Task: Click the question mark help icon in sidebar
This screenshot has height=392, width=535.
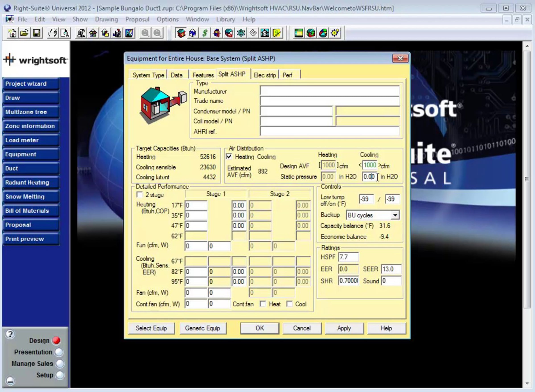Action: coord(10,334)
